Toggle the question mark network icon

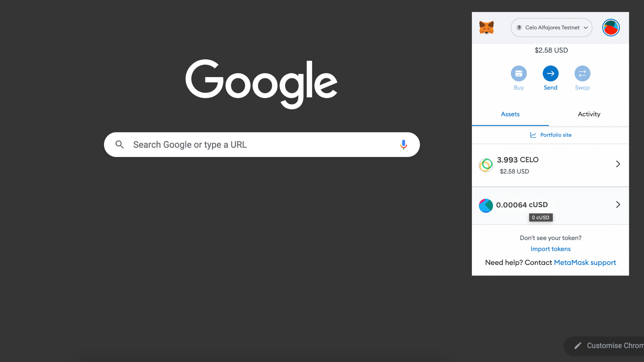coord(519,27)
